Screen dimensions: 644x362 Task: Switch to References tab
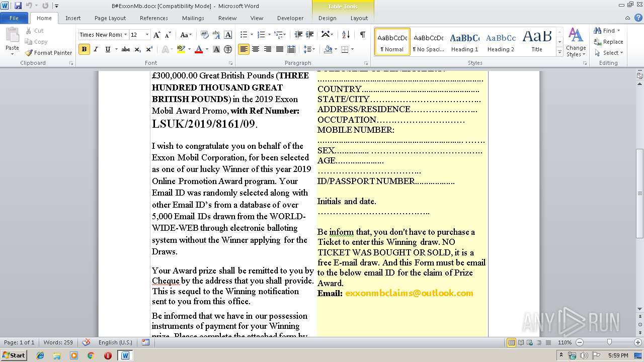coord(154,18)
